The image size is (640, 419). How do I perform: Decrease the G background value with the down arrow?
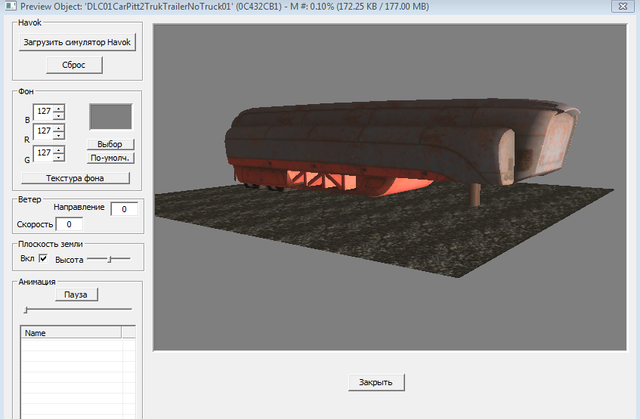coord(59,157)
